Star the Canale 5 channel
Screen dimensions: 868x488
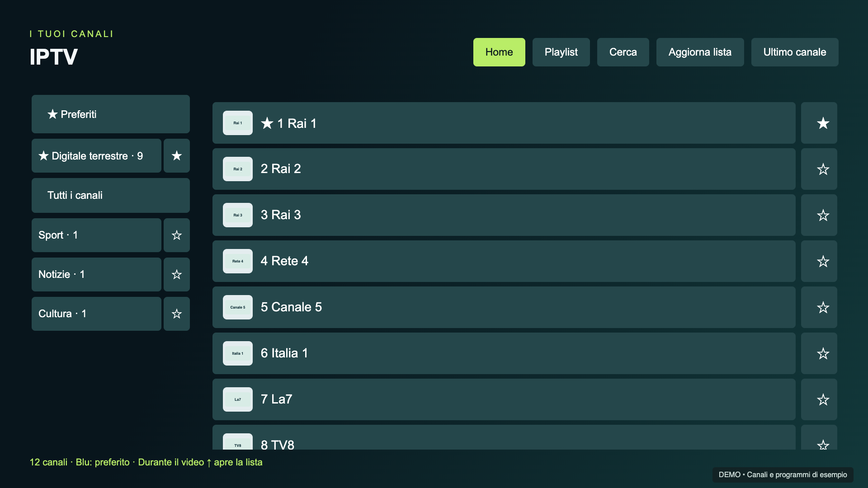click(819, 307)
